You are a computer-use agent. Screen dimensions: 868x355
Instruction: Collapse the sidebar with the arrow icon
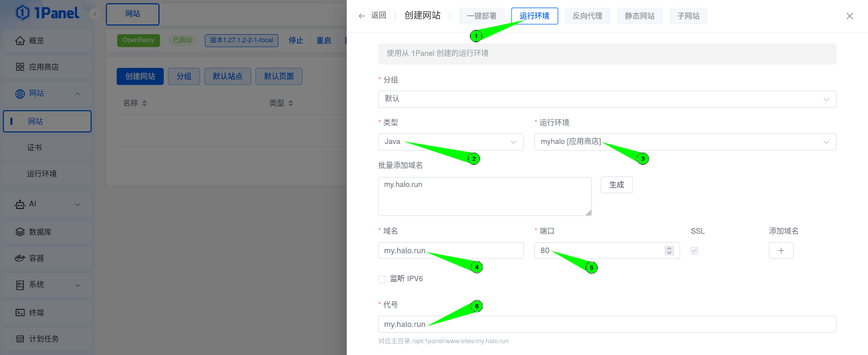tap(95, 14)
